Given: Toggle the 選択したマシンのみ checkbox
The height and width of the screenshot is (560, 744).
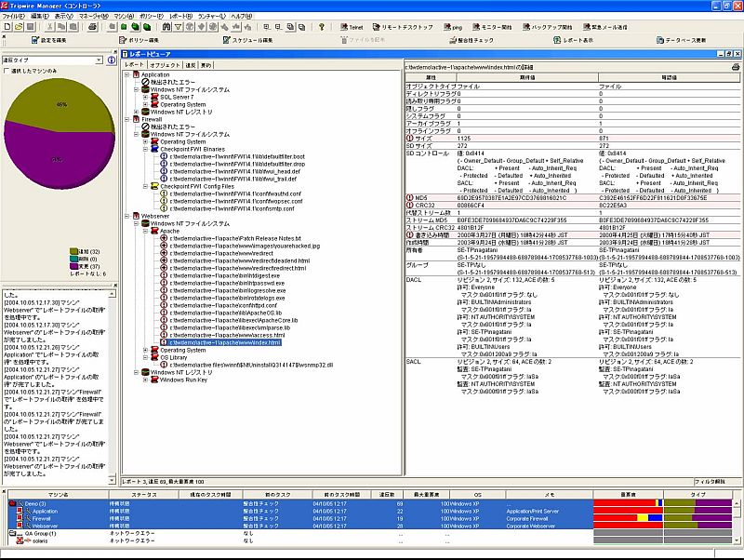Looking at the screenshot, I should click(7, 70).
